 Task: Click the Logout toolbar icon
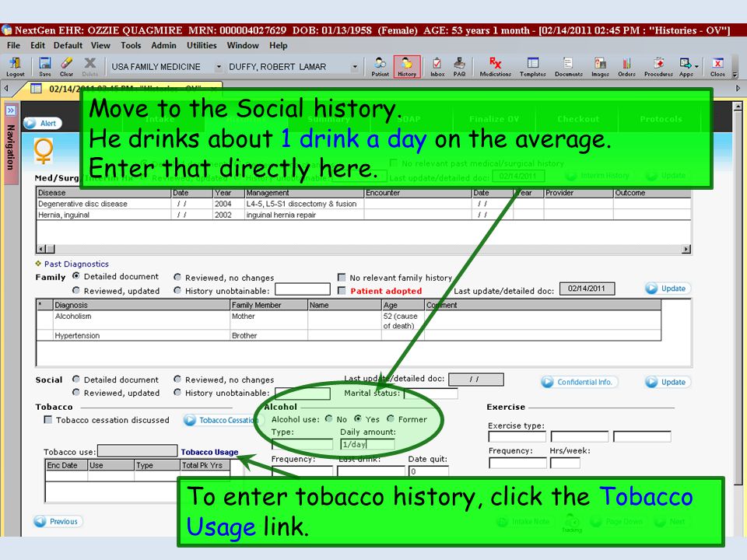(16, 66)
